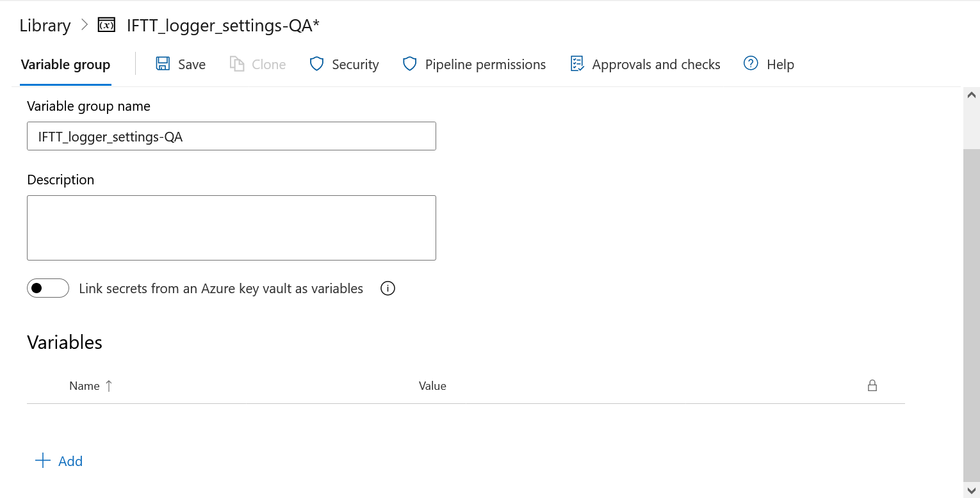This screenshot has height=498, width=980.
Task: Toggle Link secrets from Azure key vault
Action: tap(48, 289)
